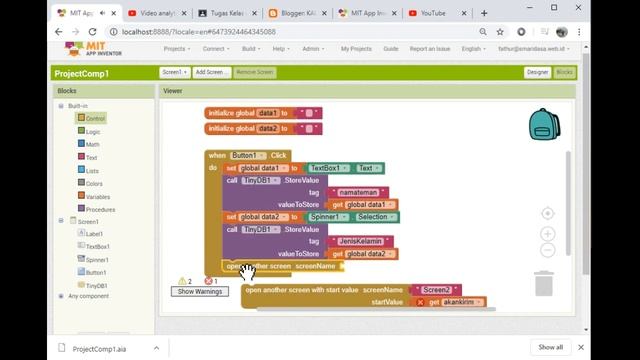The width and height of the screenshot is (640, 360).
Task: Open the Build menu
Action: coord(251,49)
